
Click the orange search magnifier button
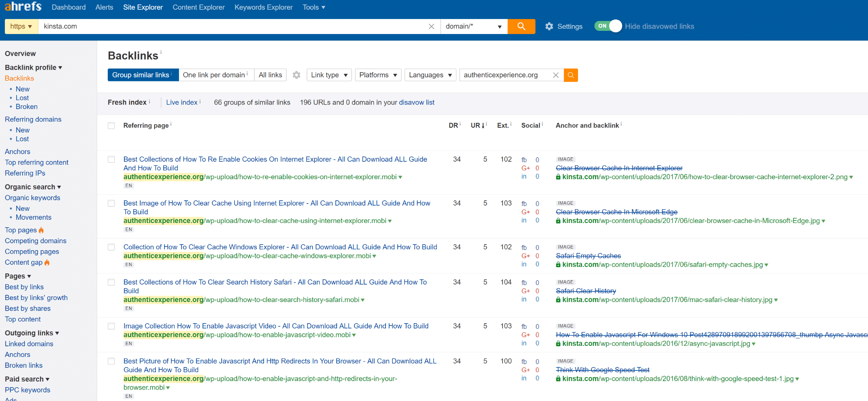click(521, 26)
